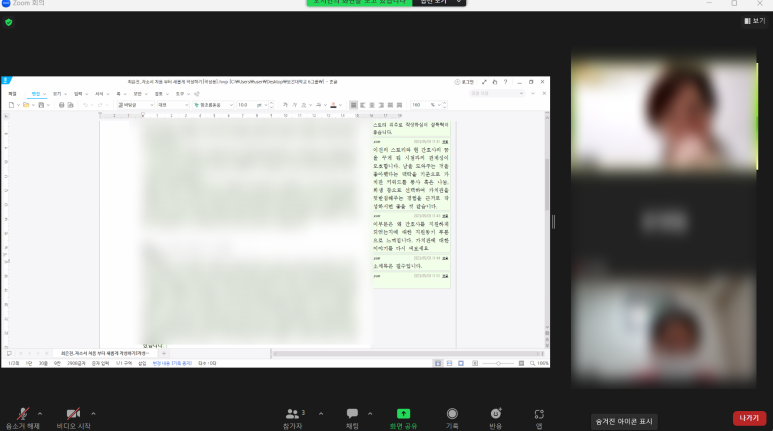Open the Reactions (반응) icon
773x431 pixels.
496,413
